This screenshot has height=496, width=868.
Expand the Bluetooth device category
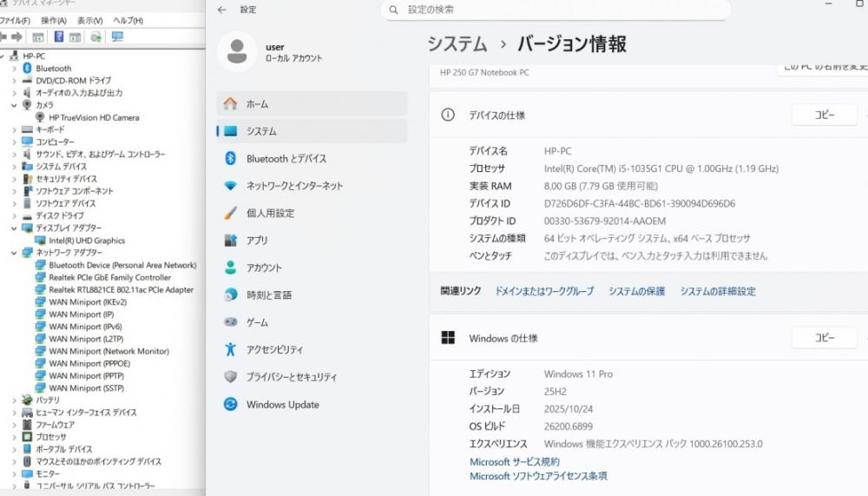tap(14, 68)
